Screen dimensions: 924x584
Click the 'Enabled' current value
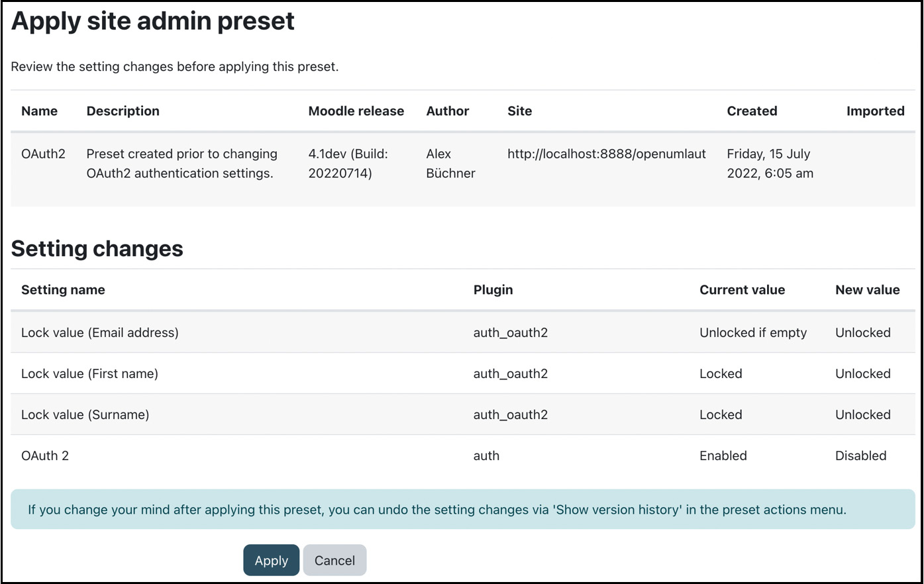[723, 456]
